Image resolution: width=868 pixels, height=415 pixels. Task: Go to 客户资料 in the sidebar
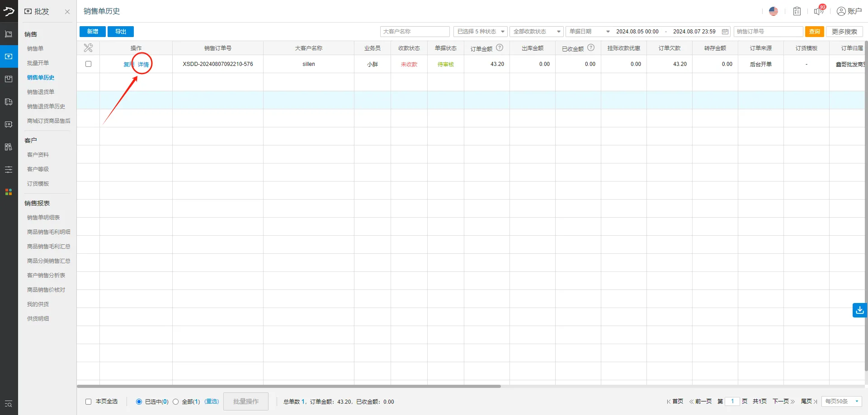tap(38, 155)
